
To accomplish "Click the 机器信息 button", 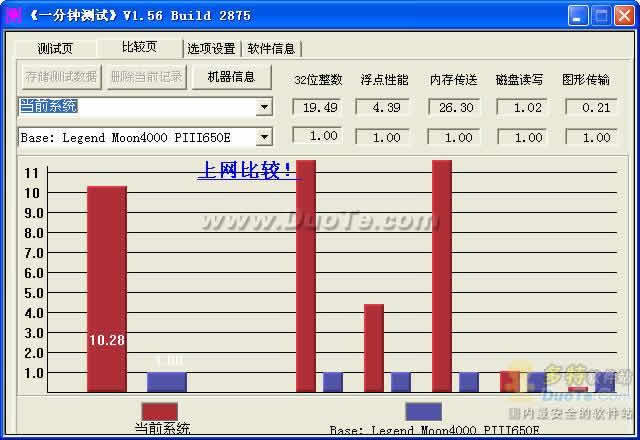I will (x=231, y=77).
